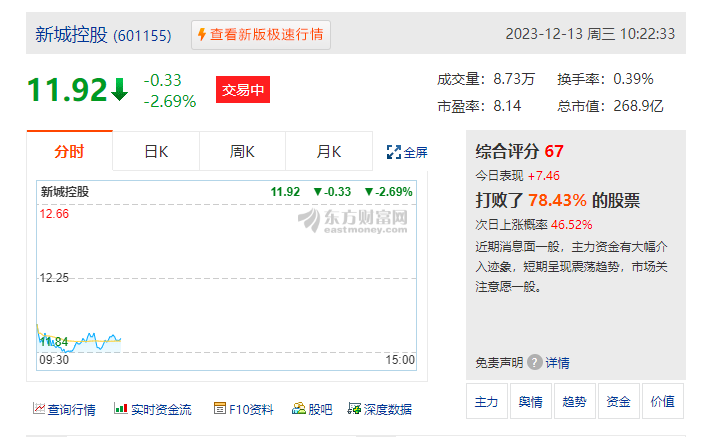The width and height of the screenshot is (713, 437).
Task: Open the 实时资金流 link text
Action: 161,409
